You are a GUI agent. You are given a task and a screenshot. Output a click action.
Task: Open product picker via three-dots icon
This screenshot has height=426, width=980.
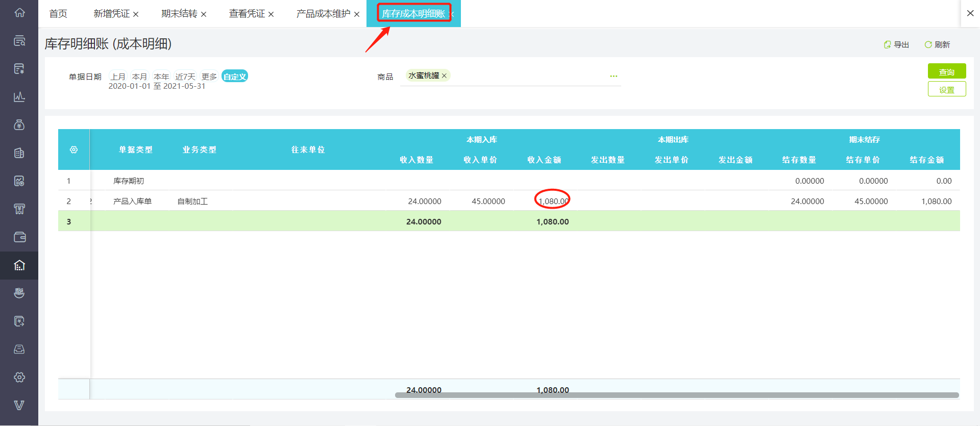point(614,76)
